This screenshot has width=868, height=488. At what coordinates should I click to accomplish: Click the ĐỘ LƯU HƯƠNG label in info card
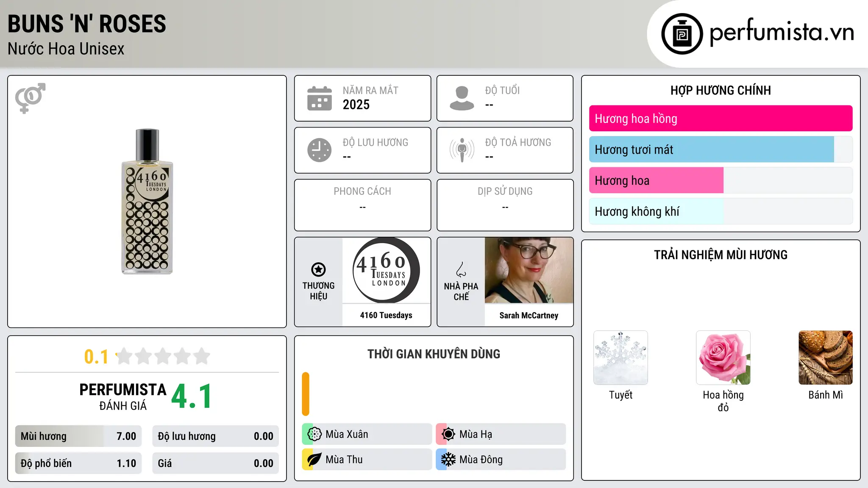pyautogui.click(x=376, y=142)
